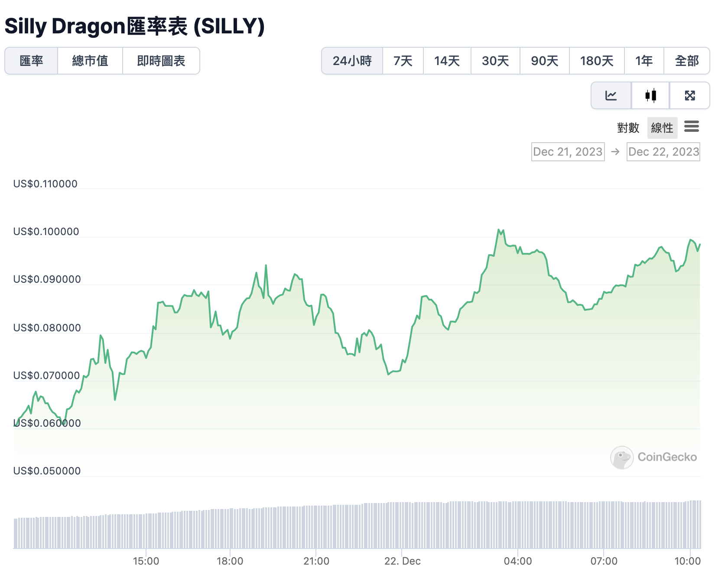Toggle the 24小時 time range
Viewport: 728px width, 575px height.
tap(352, 61)
